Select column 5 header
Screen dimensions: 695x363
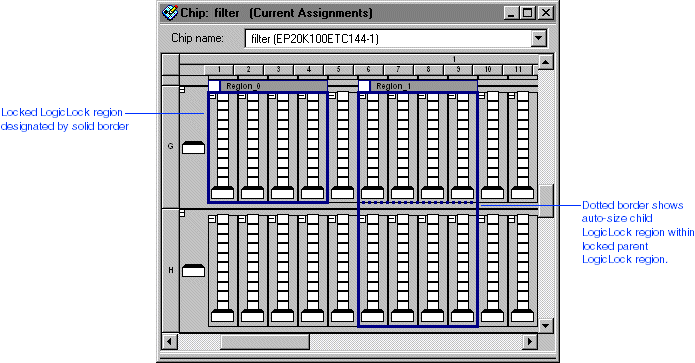[339, 70]
